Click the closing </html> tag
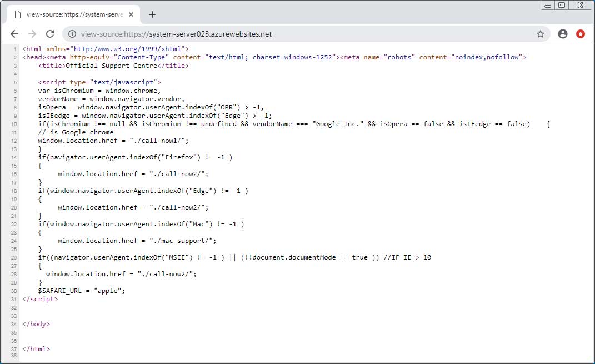 click(36, 350)
